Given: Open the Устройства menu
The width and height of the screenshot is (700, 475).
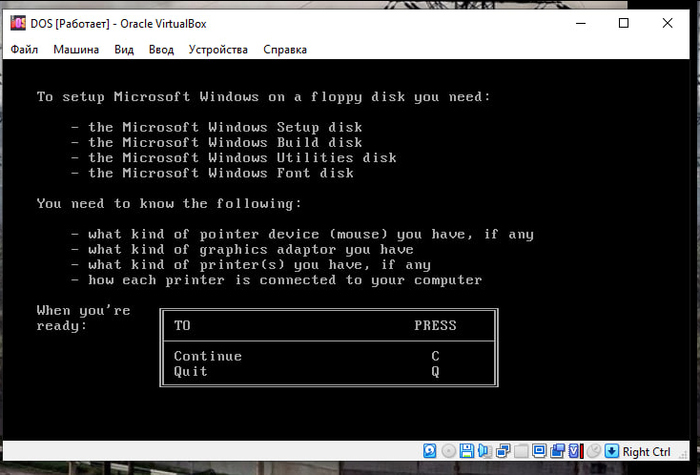Looking at the screenshot, I should [218, 49].
